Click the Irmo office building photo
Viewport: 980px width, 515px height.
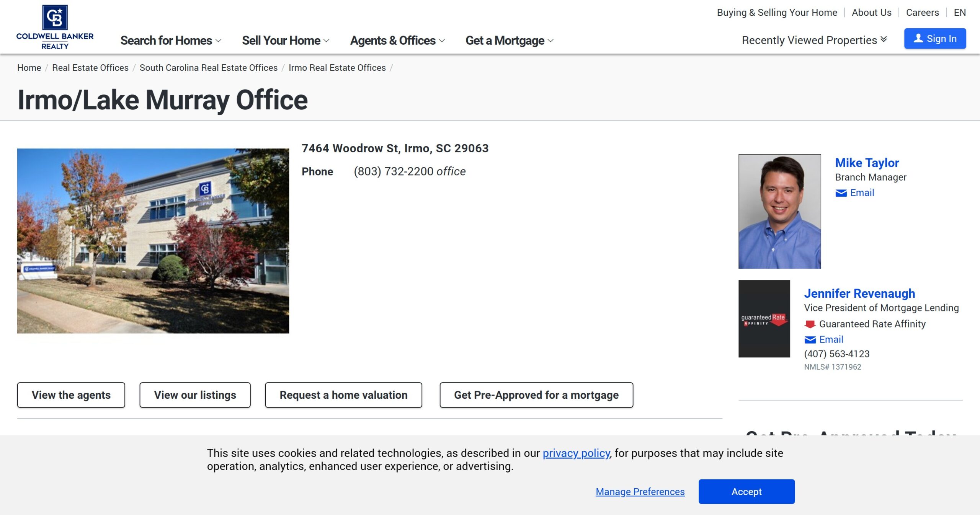pyautogui.click(x=153, y=241)
